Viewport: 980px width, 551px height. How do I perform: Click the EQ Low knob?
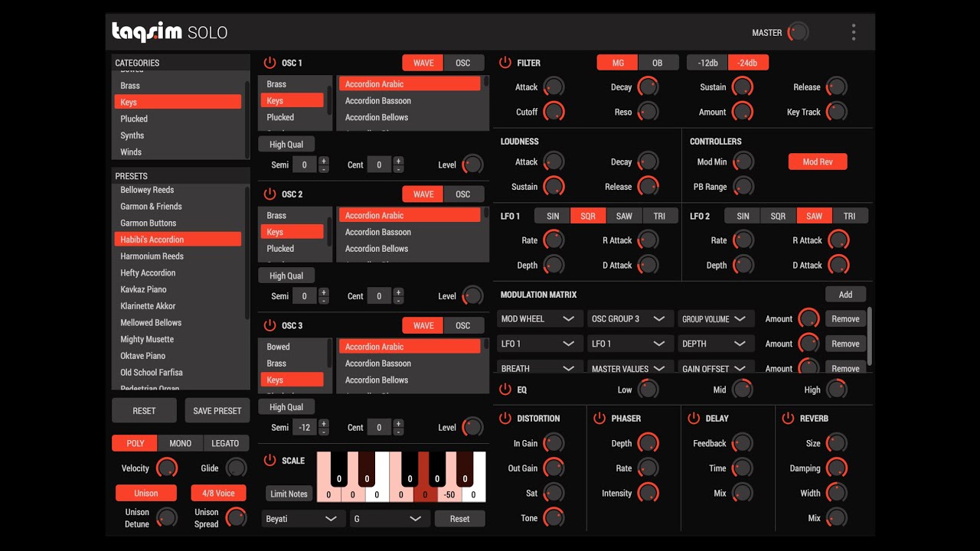tap(648, 390)
